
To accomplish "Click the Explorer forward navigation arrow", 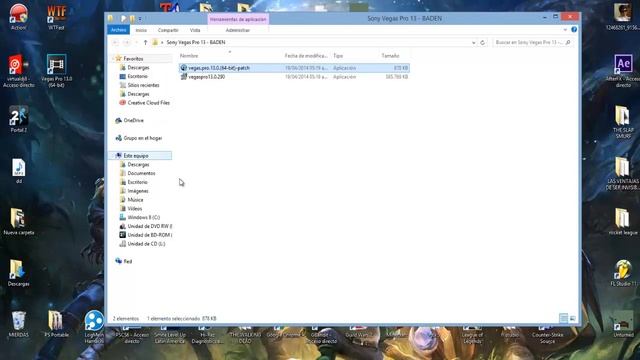I will coord(126,42).
